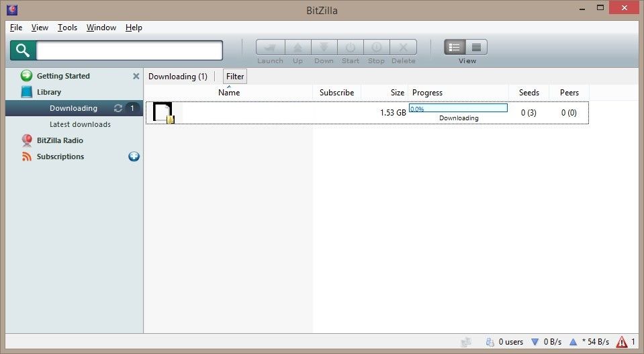Sort by Name column
The width and height of the screenshot is (644, 354).
(229, 93)
